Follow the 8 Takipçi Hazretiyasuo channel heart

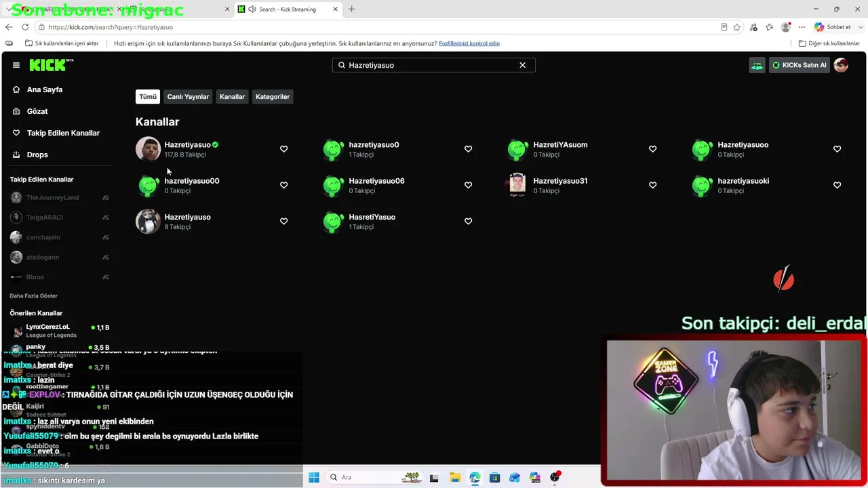[x=283, y=221]
